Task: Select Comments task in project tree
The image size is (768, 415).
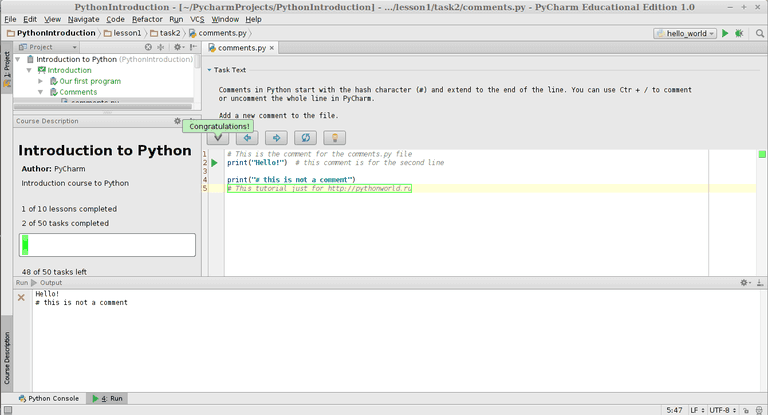Action: pos(78,92)
